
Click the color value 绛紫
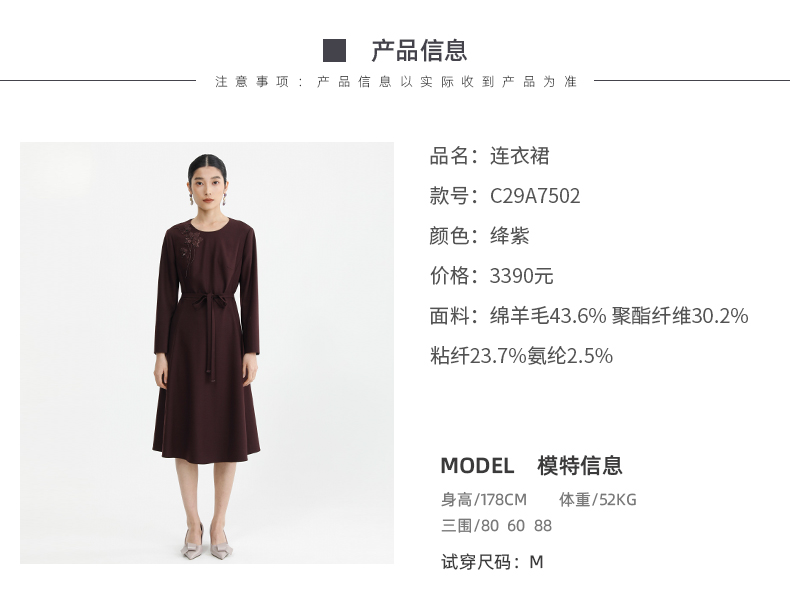[x=510, y=236]
